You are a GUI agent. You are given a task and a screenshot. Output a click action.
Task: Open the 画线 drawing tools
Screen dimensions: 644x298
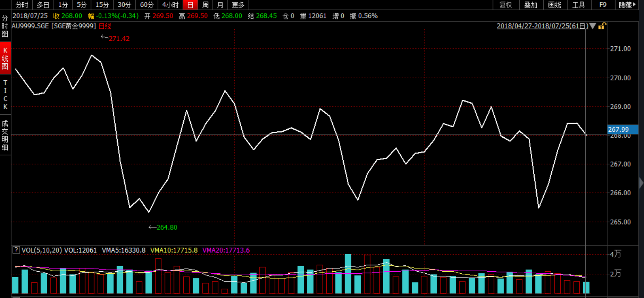click(555, 5)
